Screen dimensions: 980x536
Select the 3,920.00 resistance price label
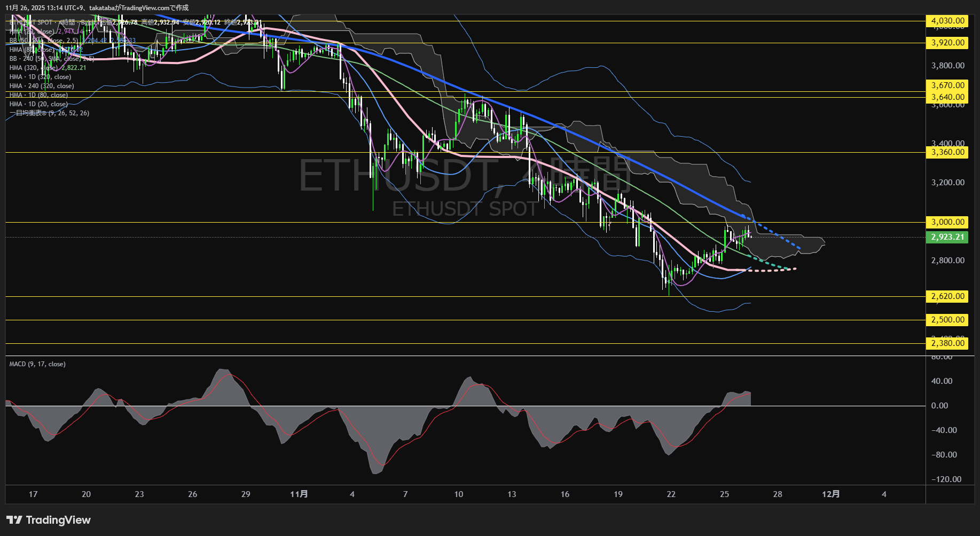point(947,43)
